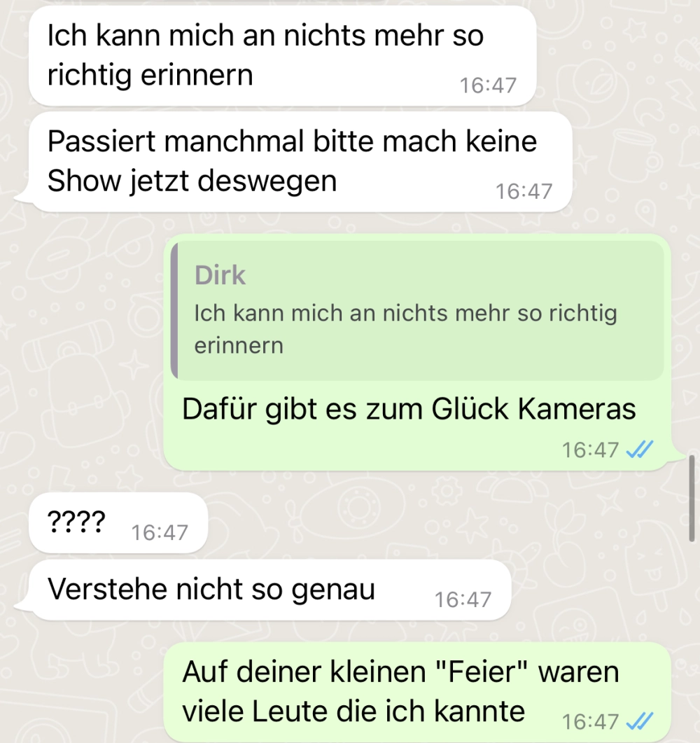Select message "Ich kann mich an nichts mehr"
Image resolution: width=700 pixels, height=743 pixels.
pyautogui.click(x=283, y=56)
